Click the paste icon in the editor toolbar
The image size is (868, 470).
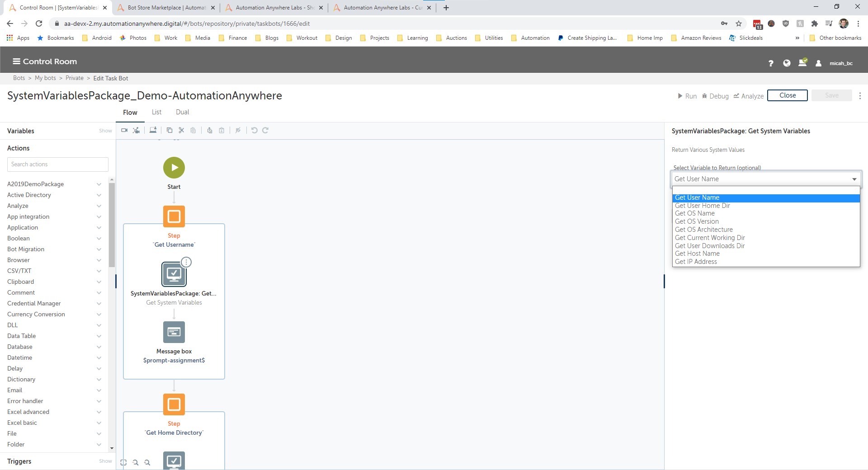point(193,130)
